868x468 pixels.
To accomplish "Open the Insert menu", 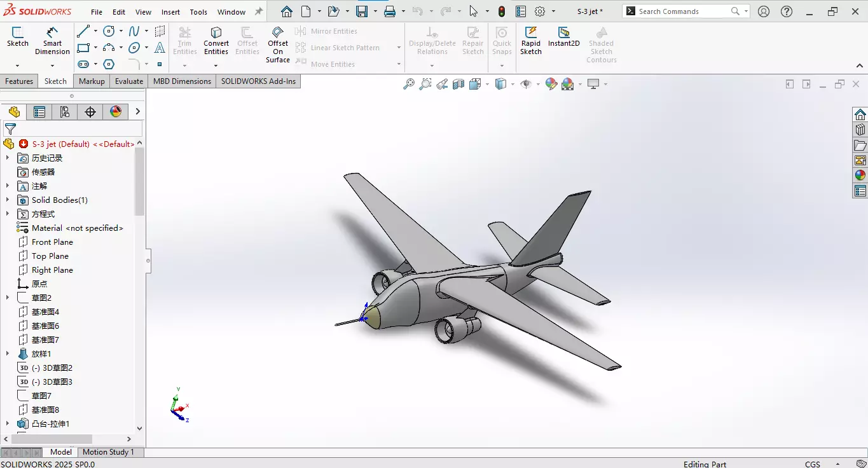I will click(x=170, y=12).
